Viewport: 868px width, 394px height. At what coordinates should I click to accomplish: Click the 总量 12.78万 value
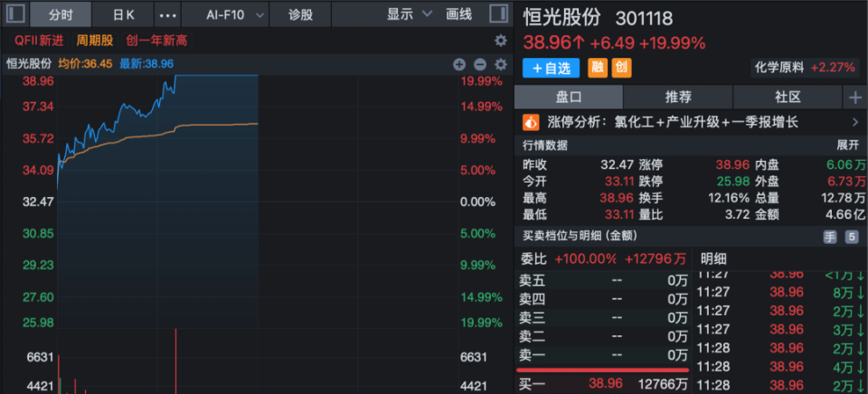coord(844,198)
